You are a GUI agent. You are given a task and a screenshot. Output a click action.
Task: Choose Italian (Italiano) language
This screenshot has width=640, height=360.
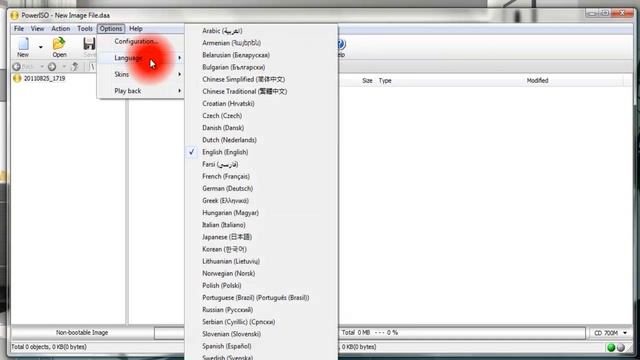[261, 225]
